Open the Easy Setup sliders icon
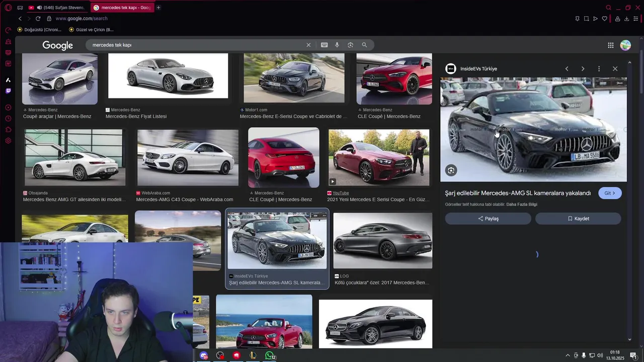The image size is (644, 362). click(636, 19)
